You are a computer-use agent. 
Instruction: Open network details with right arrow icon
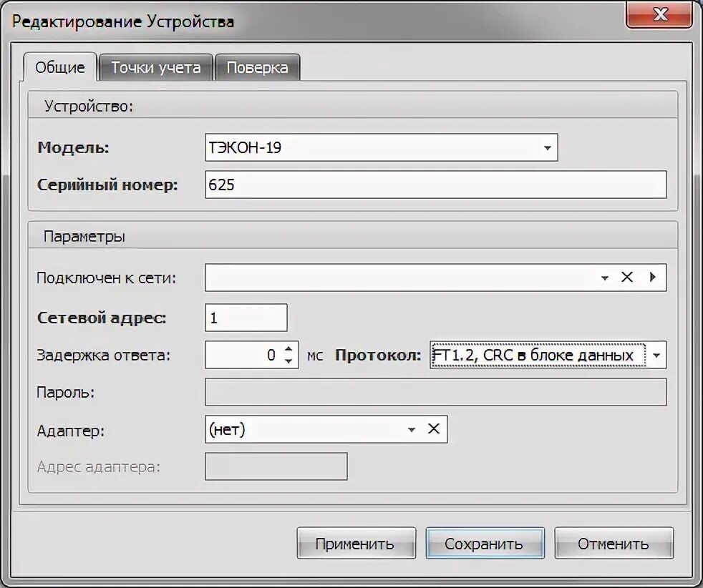653,278
